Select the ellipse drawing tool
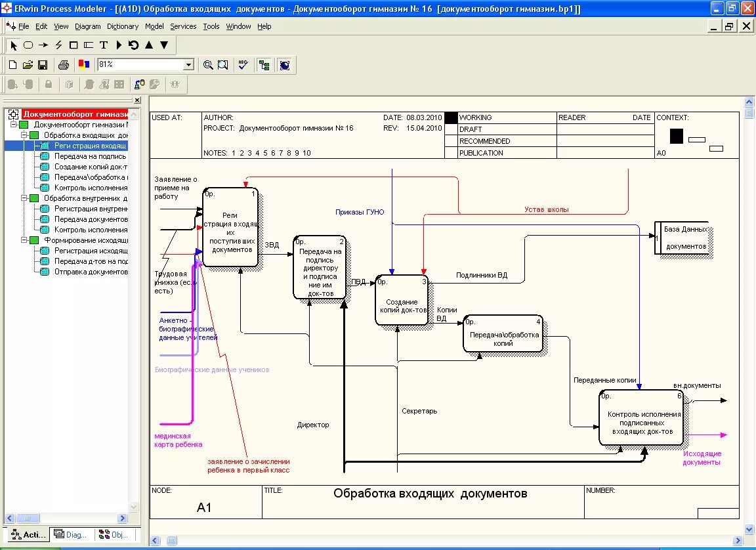756x550 pixels. tap(29, 45)
